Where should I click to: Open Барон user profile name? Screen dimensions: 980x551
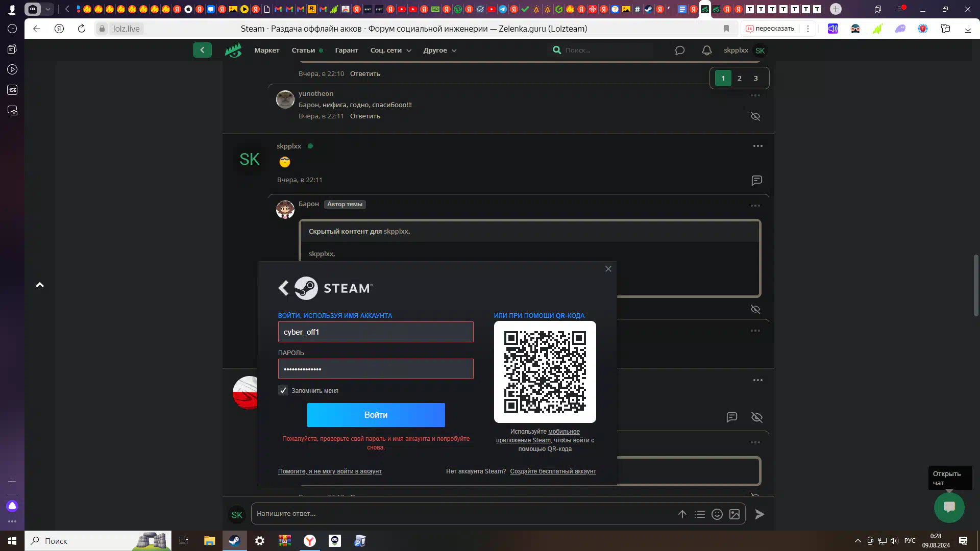tap(308, 204)
